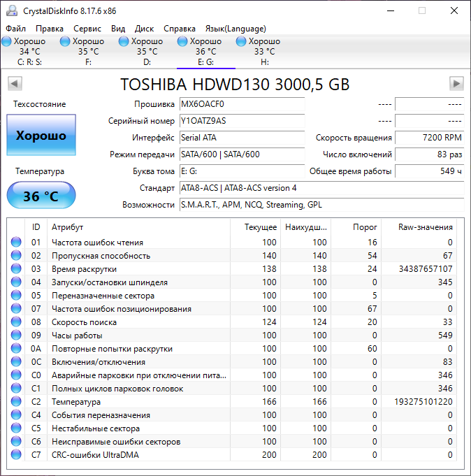The height and width of the screenshot is (476, 471).
Task: Select row CRC-ошибки UltraDMA
Action: pyautogui.click(x=232, y=455)
